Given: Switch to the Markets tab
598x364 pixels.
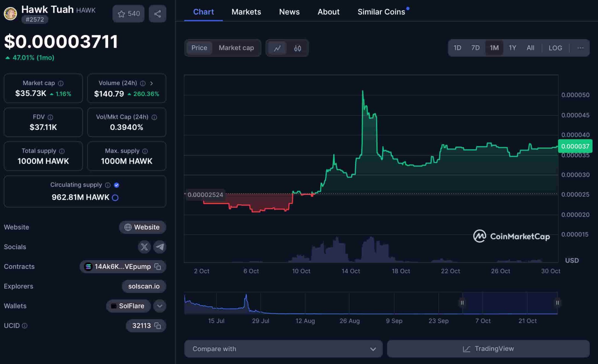Looking at the screenshot, I should [246, 12].
